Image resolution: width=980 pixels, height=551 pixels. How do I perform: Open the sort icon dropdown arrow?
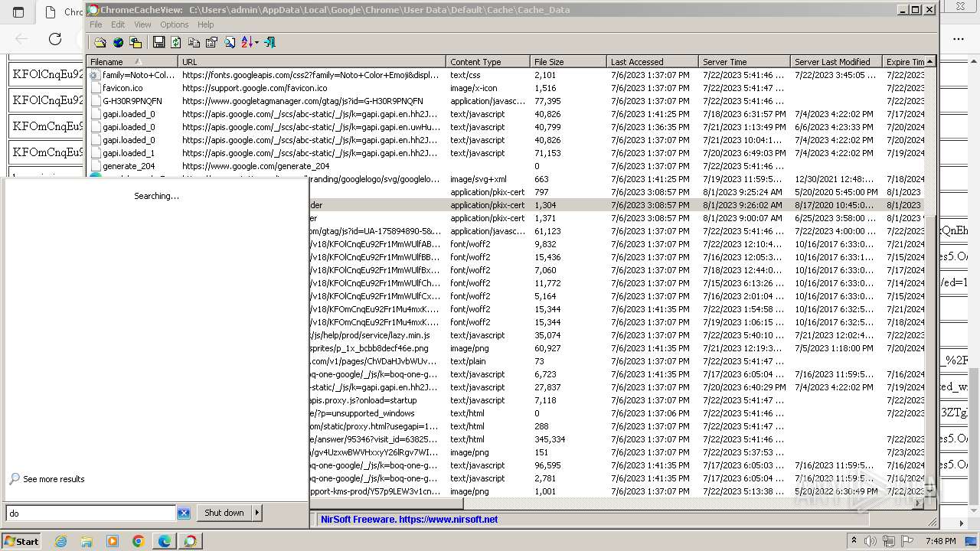point(256,42)
